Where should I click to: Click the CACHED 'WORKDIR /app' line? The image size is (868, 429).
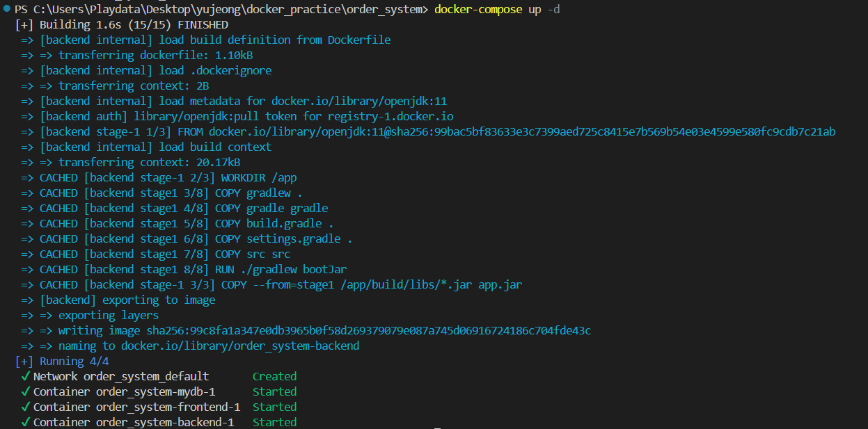pyautogui.click(x=159, y=178)
